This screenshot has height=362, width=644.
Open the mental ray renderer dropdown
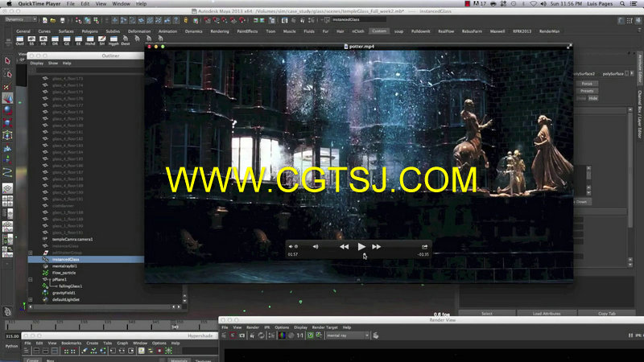(x=348, y=335)
